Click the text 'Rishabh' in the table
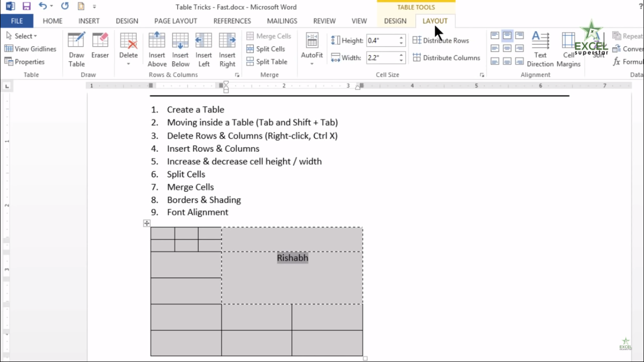 point(292,258)
